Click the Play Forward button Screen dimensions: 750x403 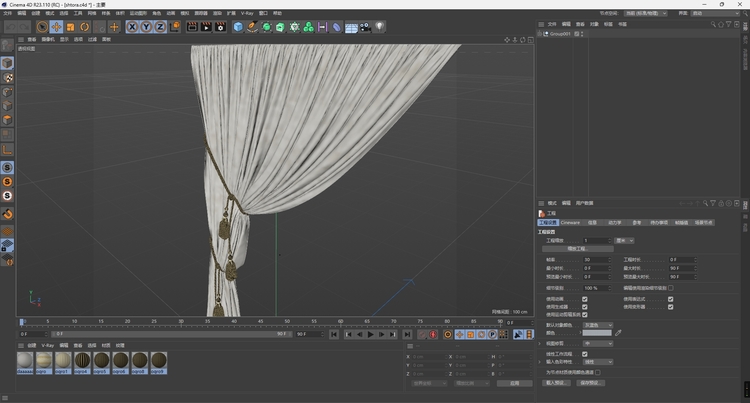click(x=370, y=335)
